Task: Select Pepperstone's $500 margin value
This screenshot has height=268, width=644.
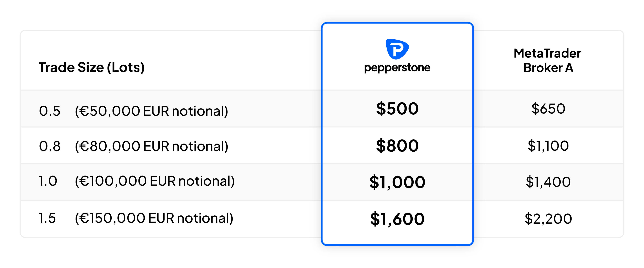Action: coord(397,109)
